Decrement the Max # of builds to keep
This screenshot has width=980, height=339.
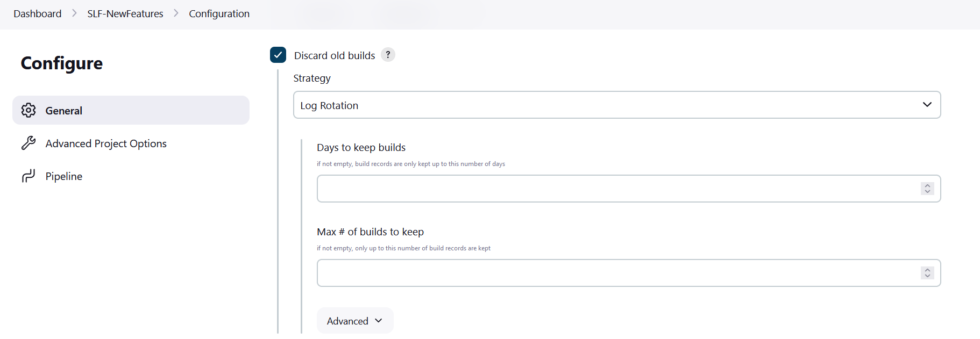[927, 276]
